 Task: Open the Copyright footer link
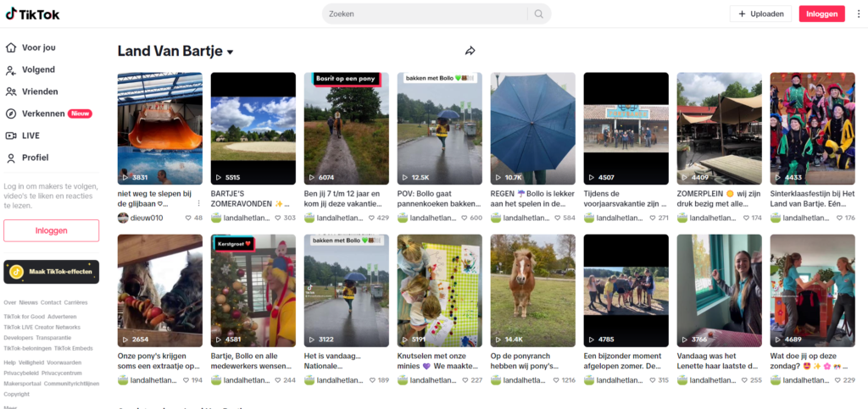15,394
